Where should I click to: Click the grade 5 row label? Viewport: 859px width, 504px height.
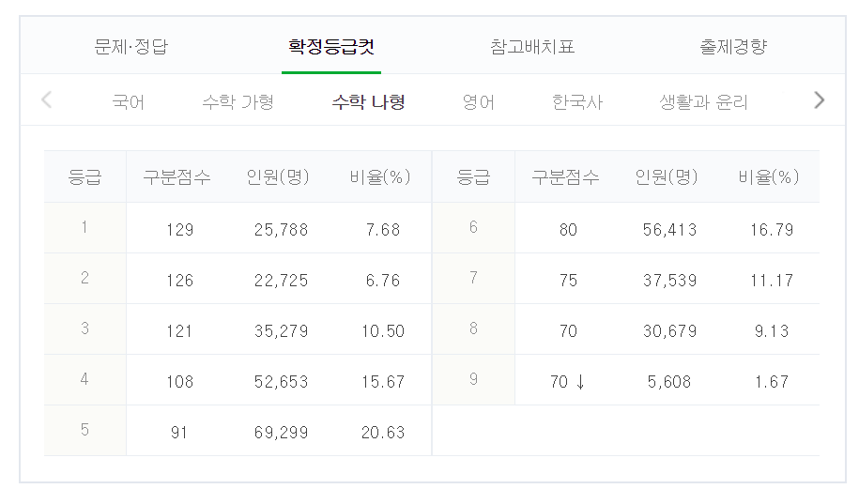tap(84, 430)
